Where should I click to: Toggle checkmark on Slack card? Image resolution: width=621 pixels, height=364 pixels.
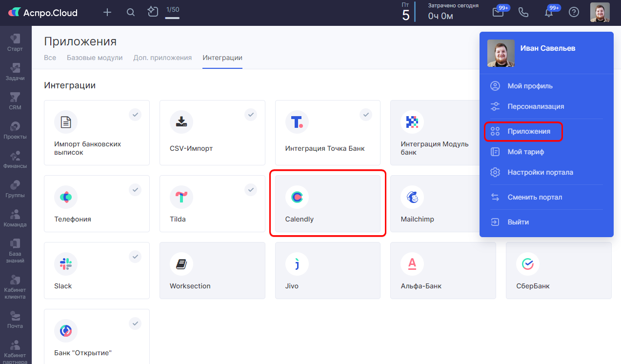pyautogui.click(x=135, y=256)
